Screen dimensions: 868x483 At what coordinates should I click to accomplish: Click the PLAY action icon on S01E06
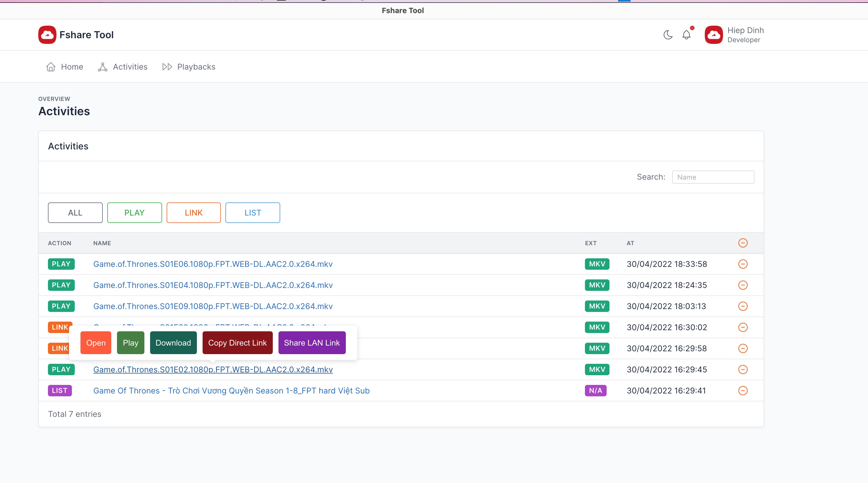(61, 264)
